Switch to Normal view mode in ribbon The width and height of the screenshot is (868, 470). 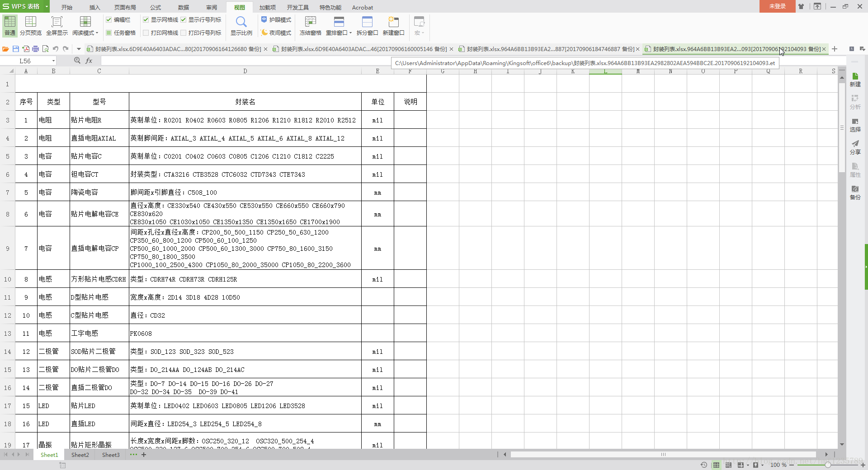pos(10,25)
